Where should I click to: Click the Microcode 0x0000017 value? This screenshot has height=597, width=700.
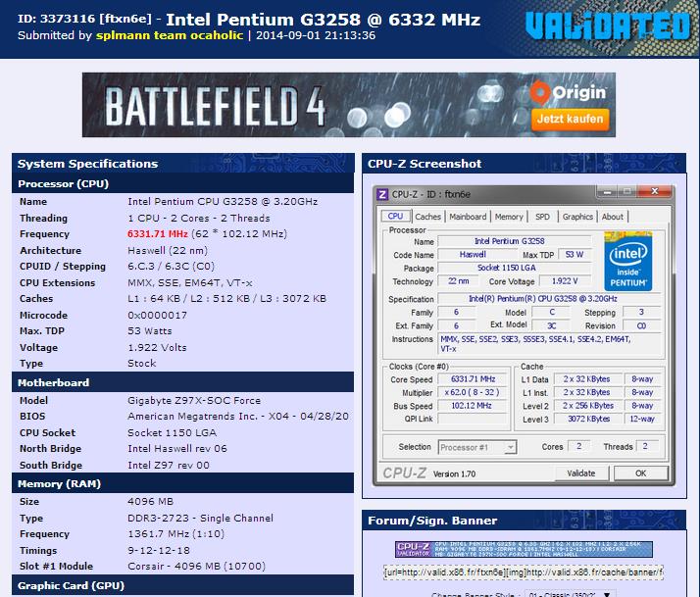158,316
